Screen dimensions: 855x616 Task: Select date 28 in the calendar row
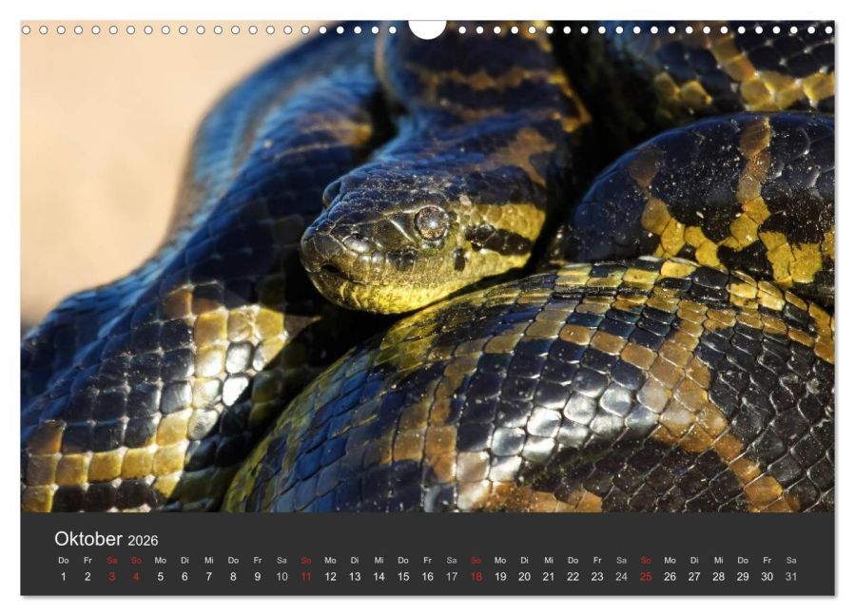click(718, 577)
